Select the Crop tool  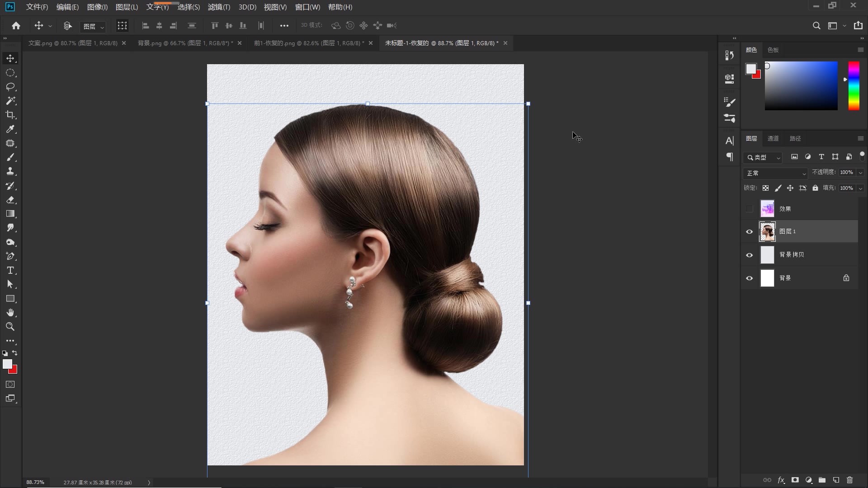(10, 115)
